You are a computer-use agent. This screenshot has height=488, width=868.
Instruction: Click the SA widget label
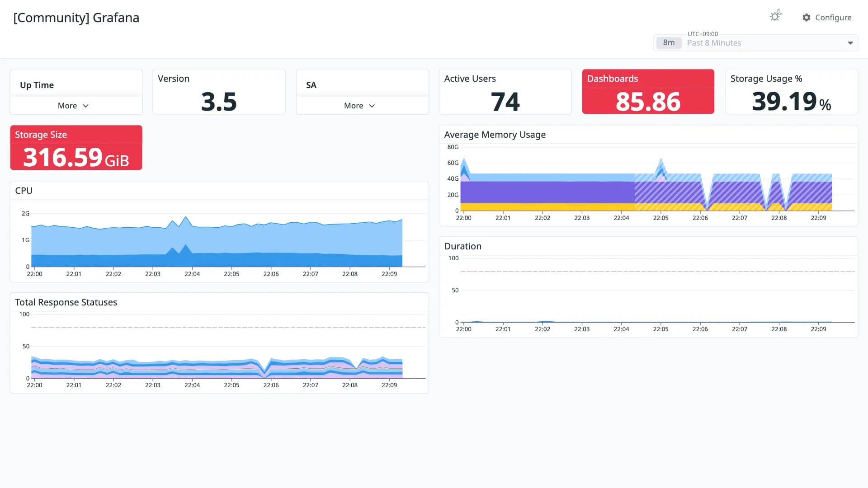[x=311, y=85]
